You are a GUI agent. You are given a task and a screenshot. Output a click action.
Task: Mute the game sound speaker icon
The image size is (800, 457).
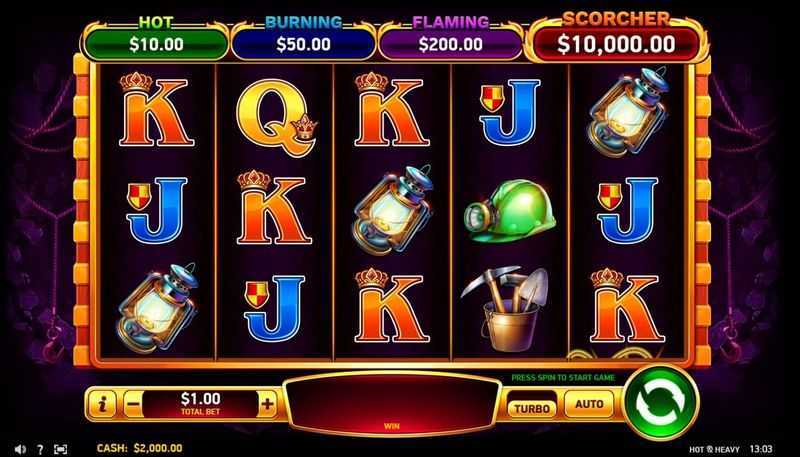[20, 449]
